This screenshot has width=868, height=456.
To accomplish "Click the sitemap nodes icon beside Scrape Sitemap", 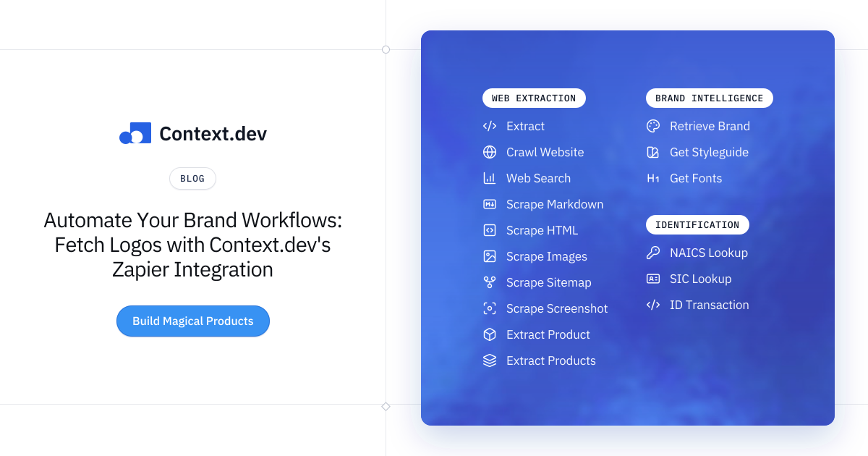I will pyautogui.click(x=490, y=282).
